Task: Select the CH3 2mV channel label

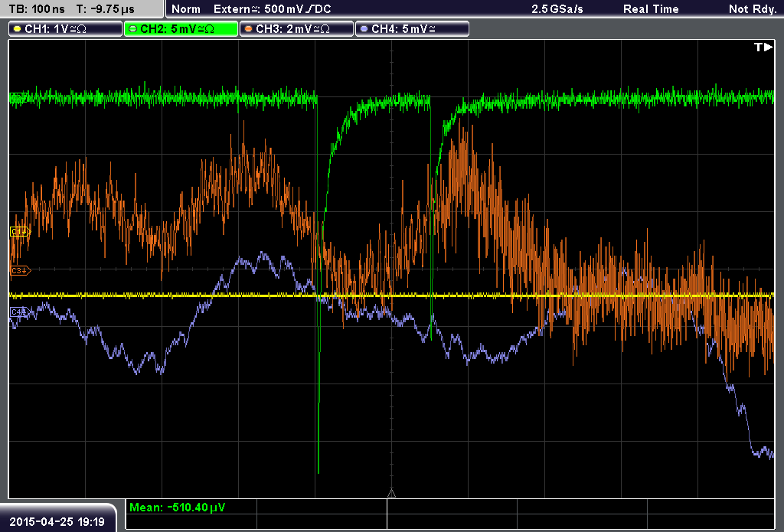Action: 296,29
